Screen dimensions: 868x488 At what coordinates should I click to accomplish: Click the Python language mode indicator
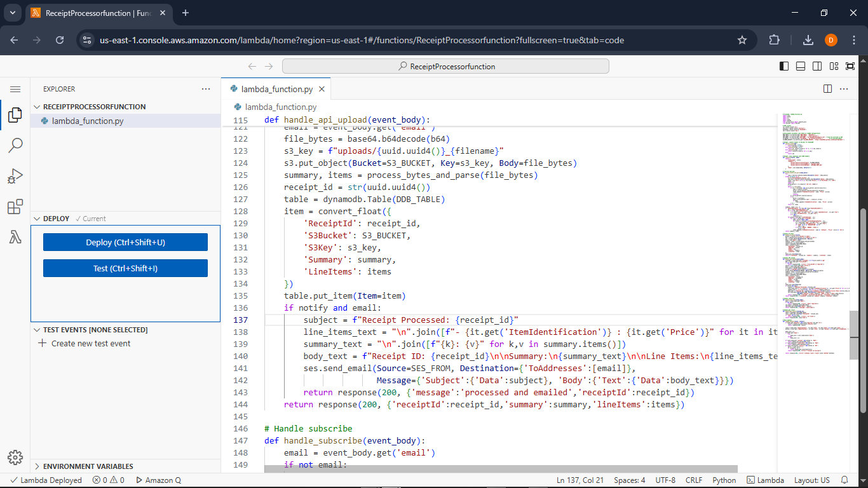coord(724,480)
